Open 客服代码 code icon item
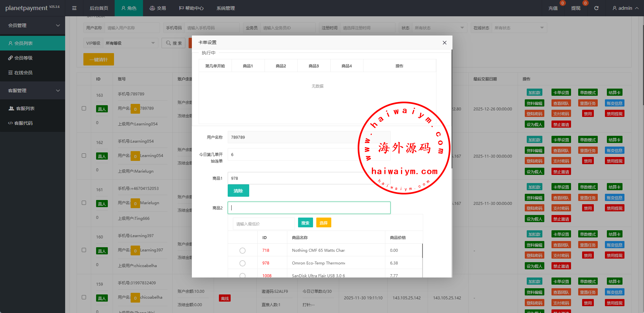Image resolution: width=644 pixels, height=313 pixels. coord(10,123)
